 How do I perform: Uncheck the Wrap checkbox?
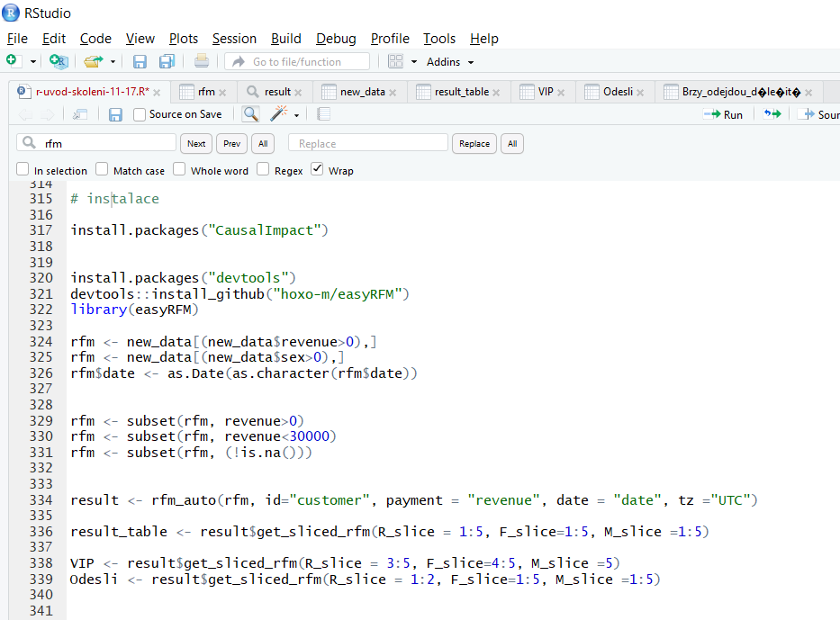(317, 169)
